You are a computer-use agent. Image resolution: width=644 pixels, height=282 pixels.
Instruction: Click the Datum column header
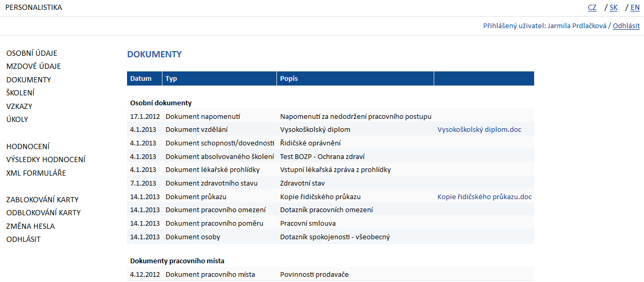tap(141, 79)
